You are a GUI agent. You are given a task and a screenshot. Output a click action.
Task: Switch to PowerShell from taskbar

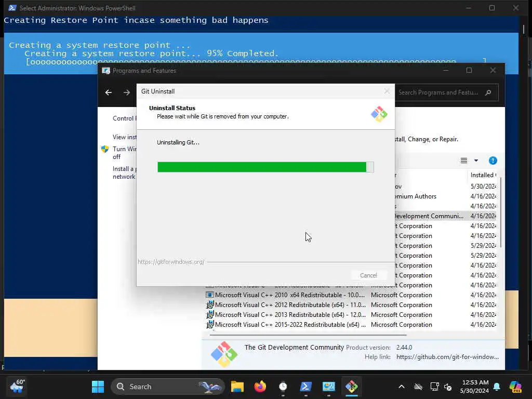305,387
